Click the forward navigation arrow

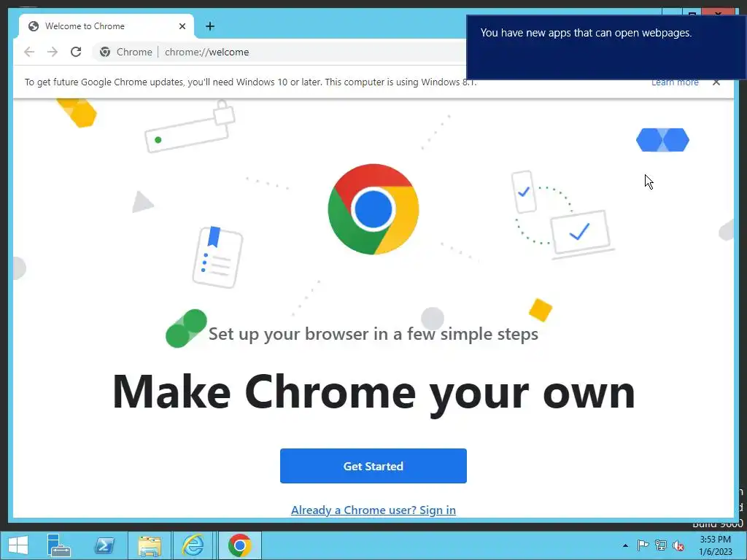pos(53,52)
